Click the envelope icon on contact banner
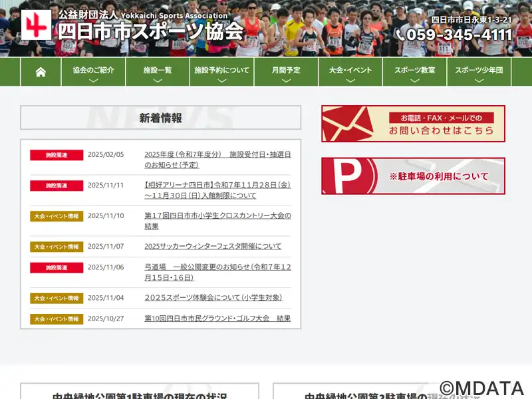Screen dimensions: 532x399 [x=348, y=124]
